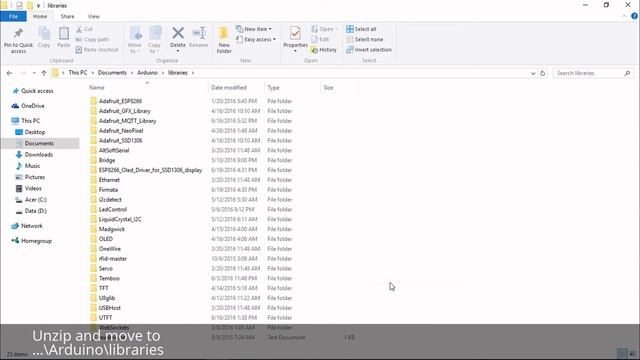640x360 pixels.
Task: Open recent locations dropdown arrow
Action: point(34,73)
